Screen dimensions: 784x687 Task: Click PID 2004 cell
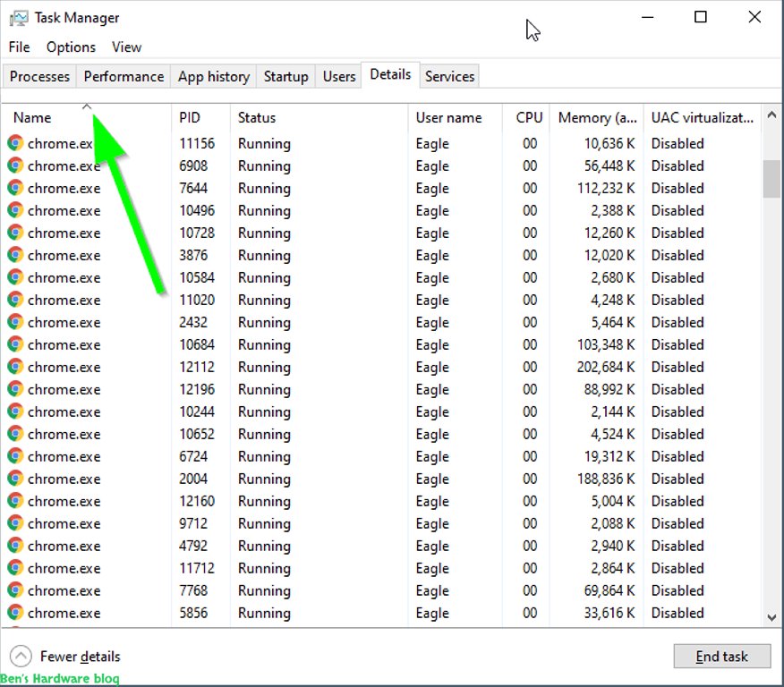(x=193, y=479)
